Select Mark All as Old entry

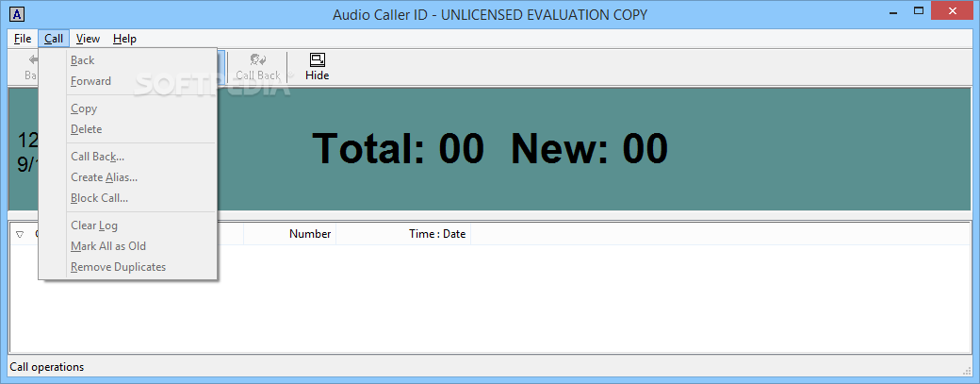pos(128,246)
